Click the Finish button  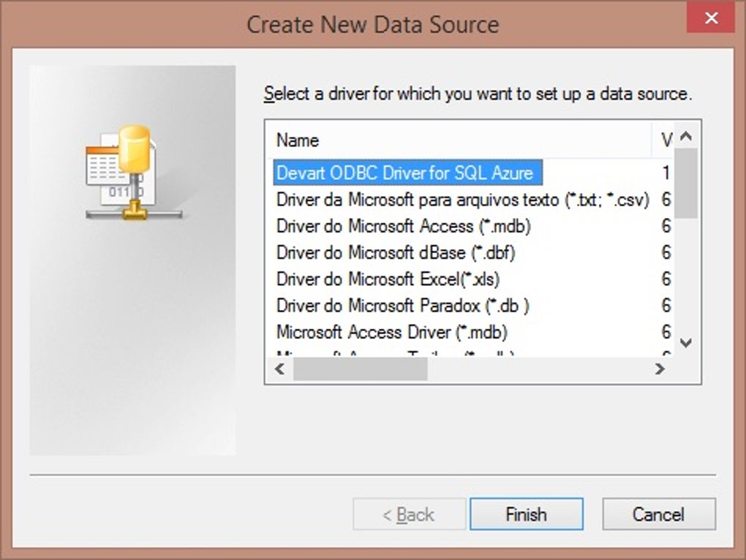pyautogui.click(x=526, y=515)
